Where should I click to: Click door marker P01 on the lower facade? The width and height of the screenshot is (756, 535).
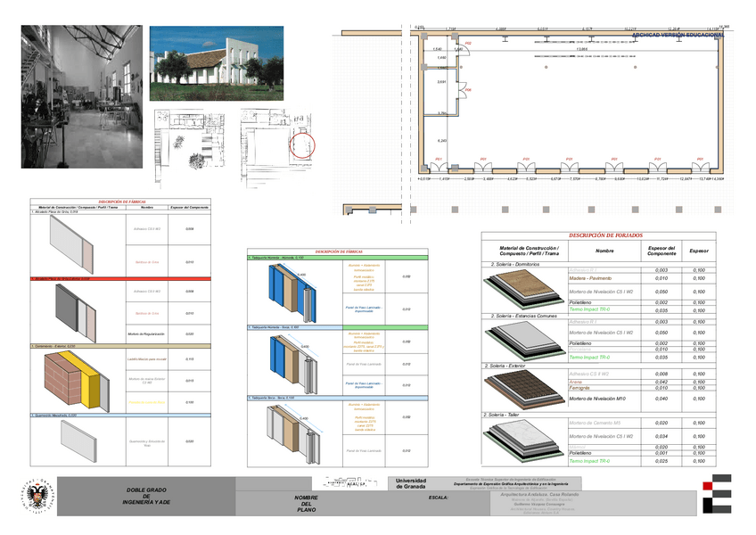438,159
